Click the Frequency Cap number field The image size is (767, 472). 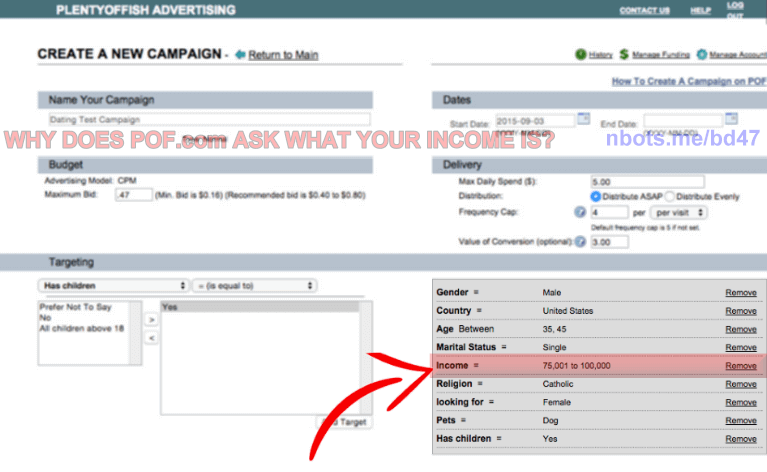tap(609, 212)
